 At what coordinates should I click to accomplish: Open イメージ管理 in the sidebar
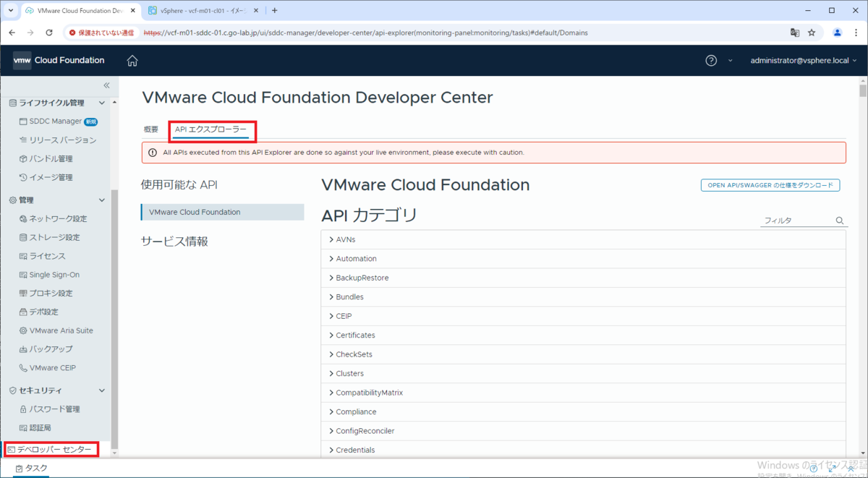(x=46, y=177)
